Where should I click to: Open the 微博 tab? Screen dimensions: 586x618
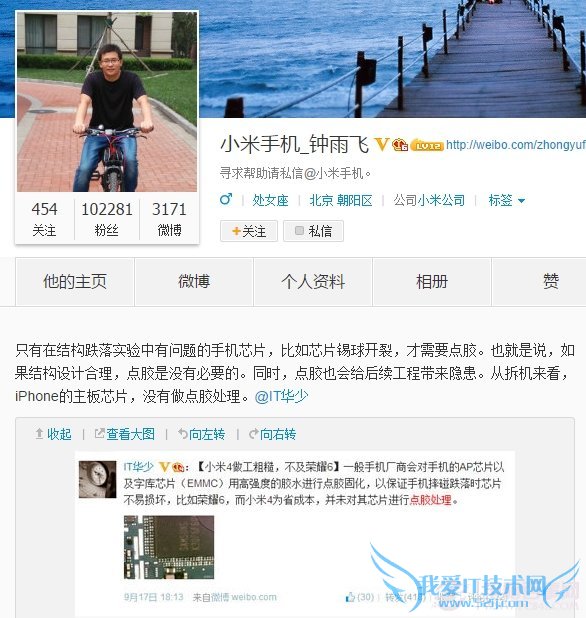pos(194,281)
